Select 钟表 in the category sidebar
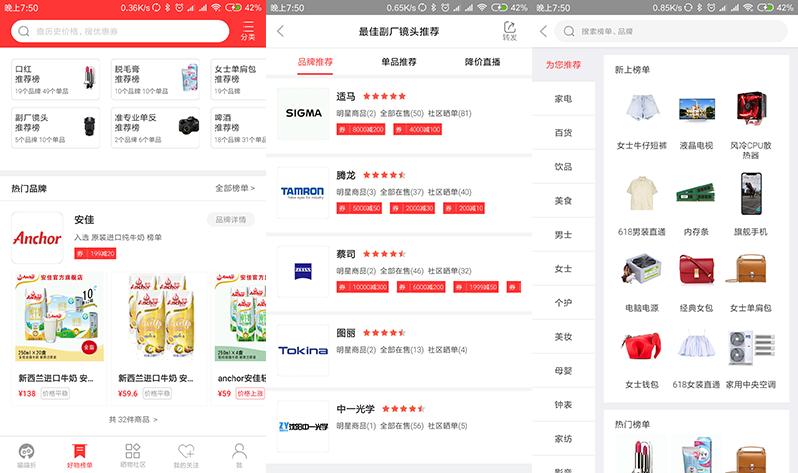This screenshot has width=798, height=473. 563,405
